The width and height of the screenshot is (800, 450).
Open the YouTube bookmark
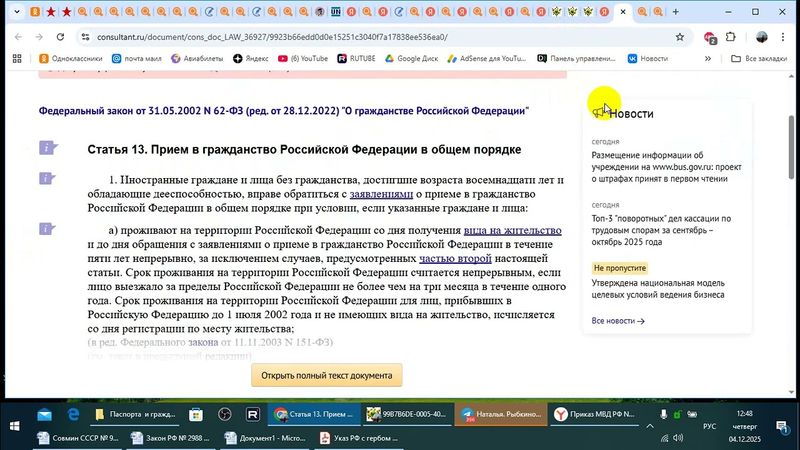303,59
